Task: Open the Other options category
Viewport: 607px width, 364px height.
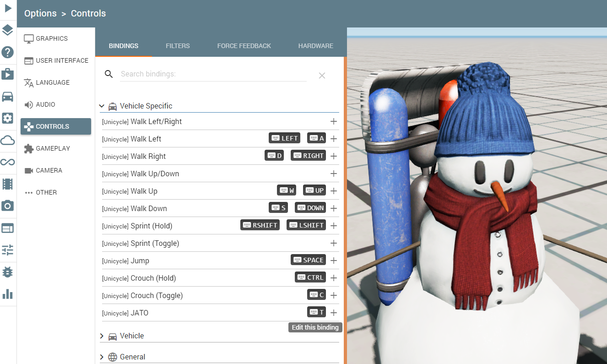Action: (56, 192)
